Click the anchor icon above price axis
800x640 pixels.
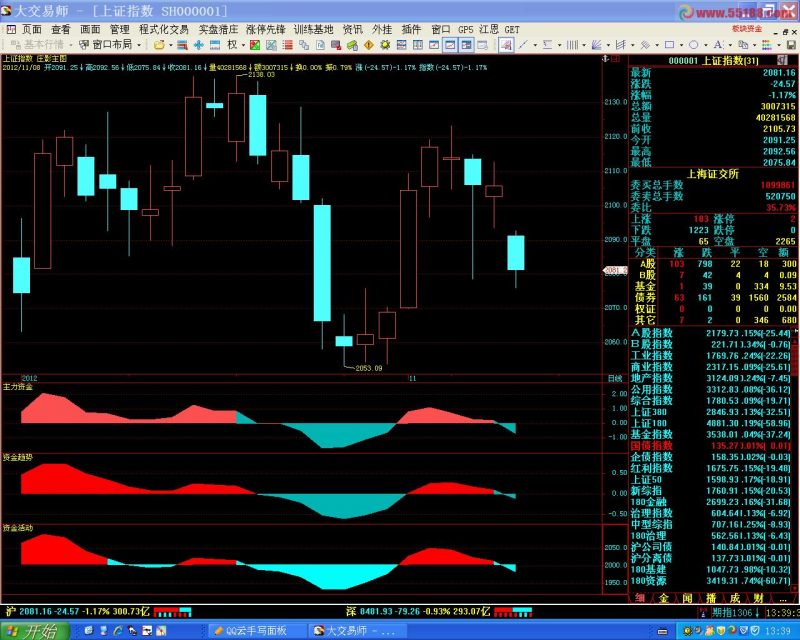pos(606,59)
